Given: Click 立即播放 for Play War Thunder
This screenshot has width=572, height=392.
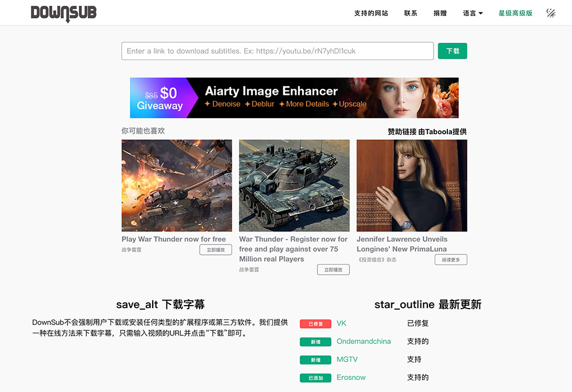Looking at the screenshot, I should pos(216,249).
